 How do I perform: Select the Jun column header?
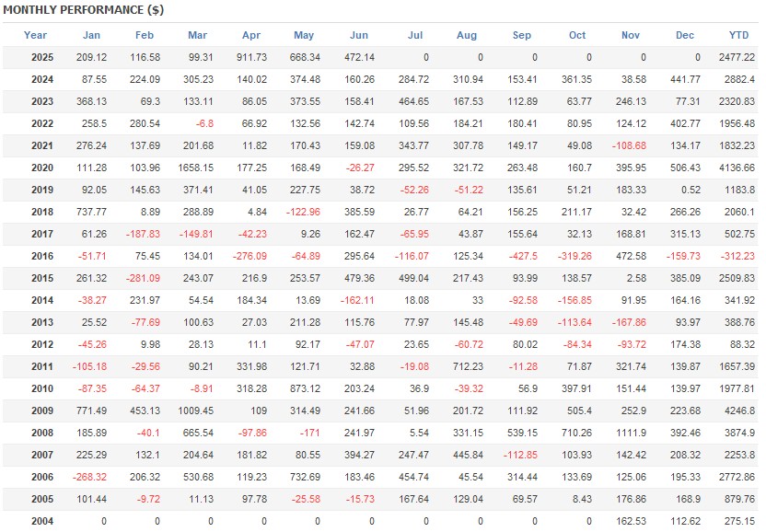click(359, 35)
